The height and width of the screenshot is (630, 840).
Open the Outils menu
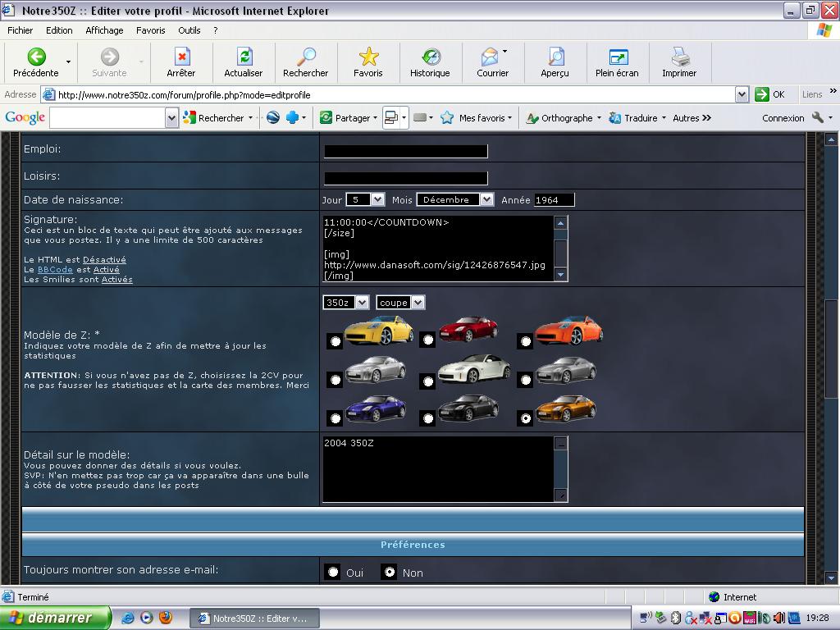[189, 30]
